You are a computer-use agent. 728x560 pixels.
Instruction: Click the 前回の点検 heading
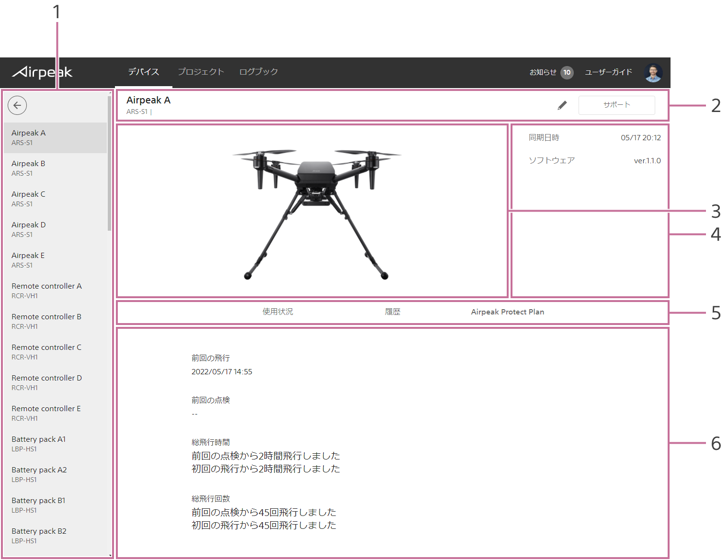pyautogui.click(x=211, y=400)
